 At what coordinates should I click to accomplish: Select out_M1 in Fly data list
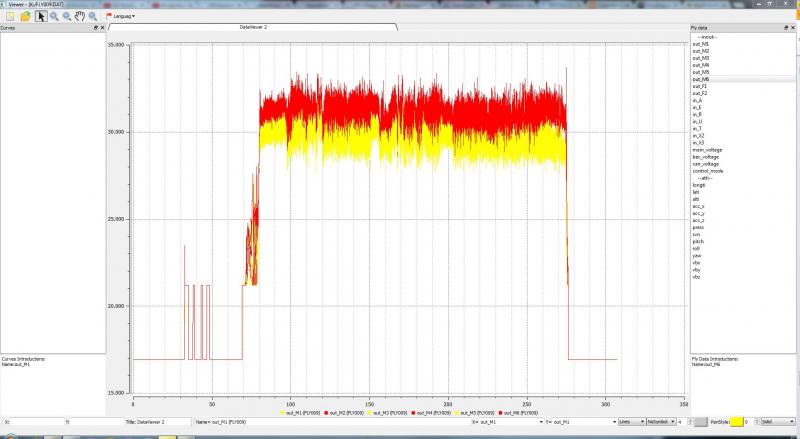pos(701,44)
